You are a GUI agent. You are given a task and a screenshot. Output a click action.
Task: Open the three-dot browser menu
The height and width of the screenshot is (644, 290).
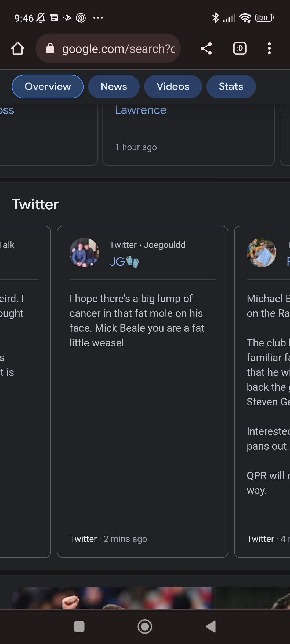(269, 49)
